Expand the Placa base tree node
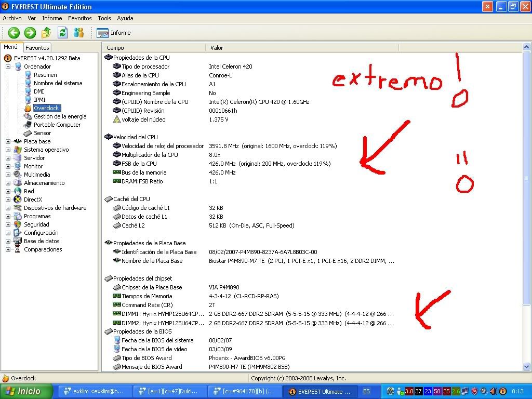This screenshot has height=399, width=532. pyautogui.click(x=8, y=141)
